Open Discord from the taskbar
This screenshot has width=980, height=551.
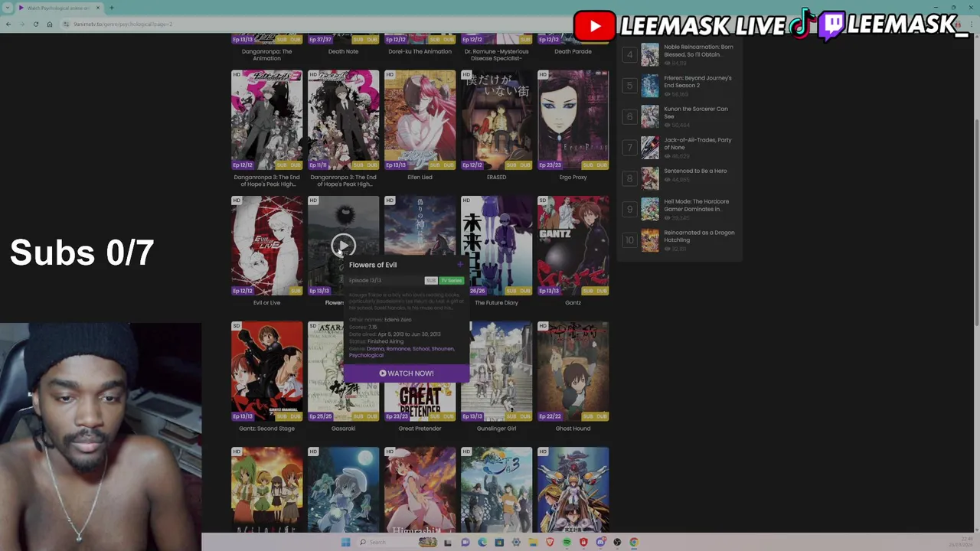click(600, 542)
